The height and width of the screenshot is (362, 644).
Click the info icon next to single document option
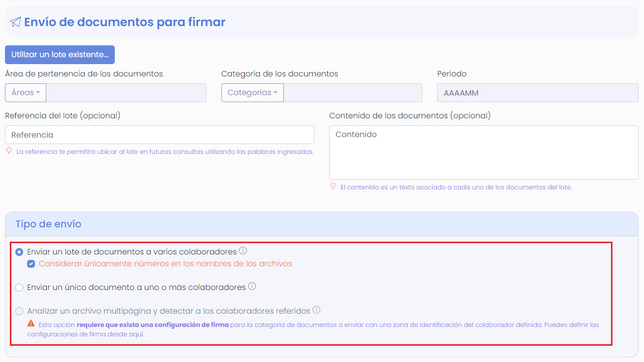click(252, 286)
